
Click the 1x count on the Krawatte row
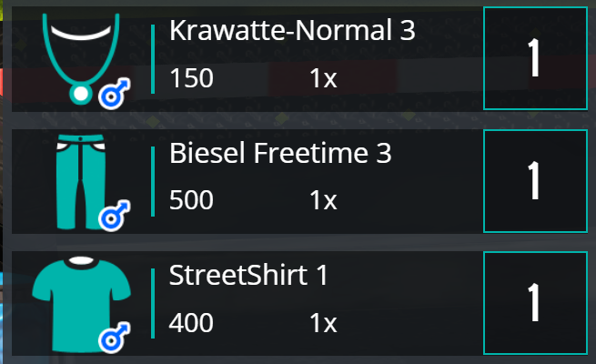pos(323,78)
